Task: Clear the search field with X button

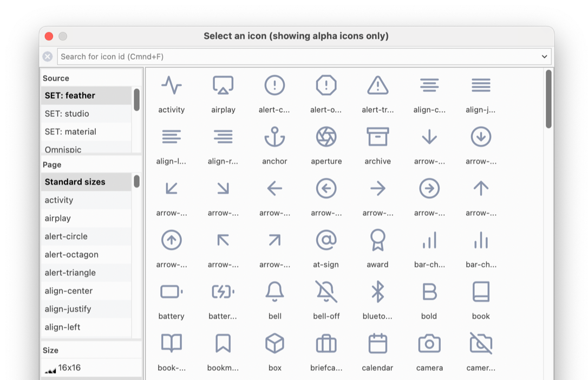Action: 48,56
